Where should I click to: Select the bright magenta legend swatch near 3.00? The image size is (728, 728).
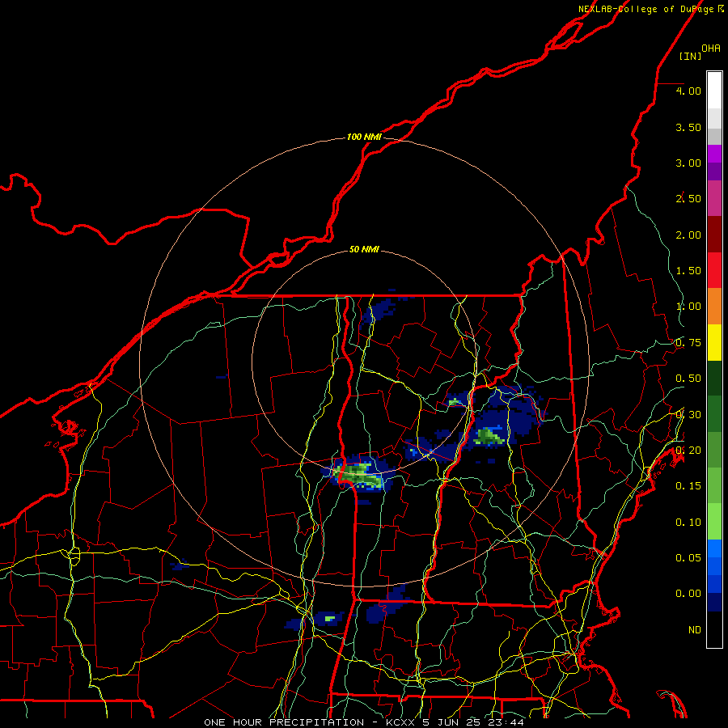pos(714,154)
